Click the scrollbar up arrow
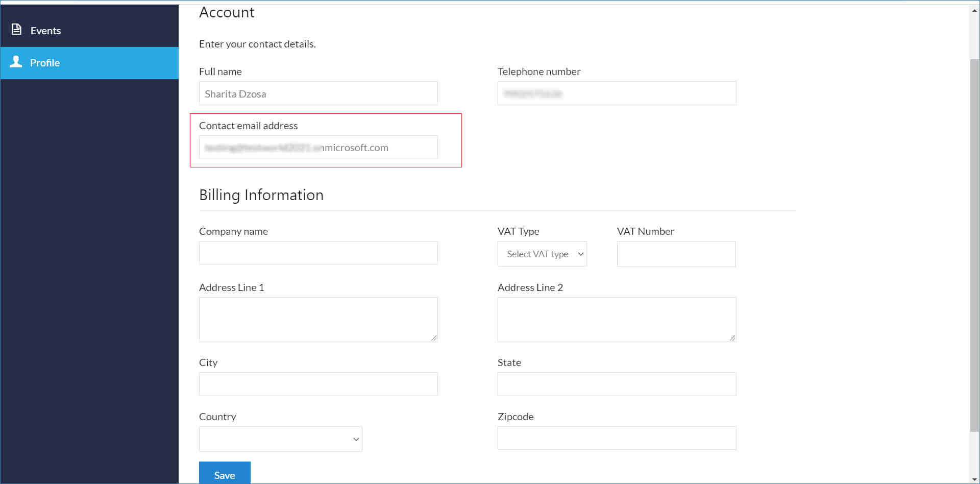This screenshot has width=980, height=484. tap(974, 10)
